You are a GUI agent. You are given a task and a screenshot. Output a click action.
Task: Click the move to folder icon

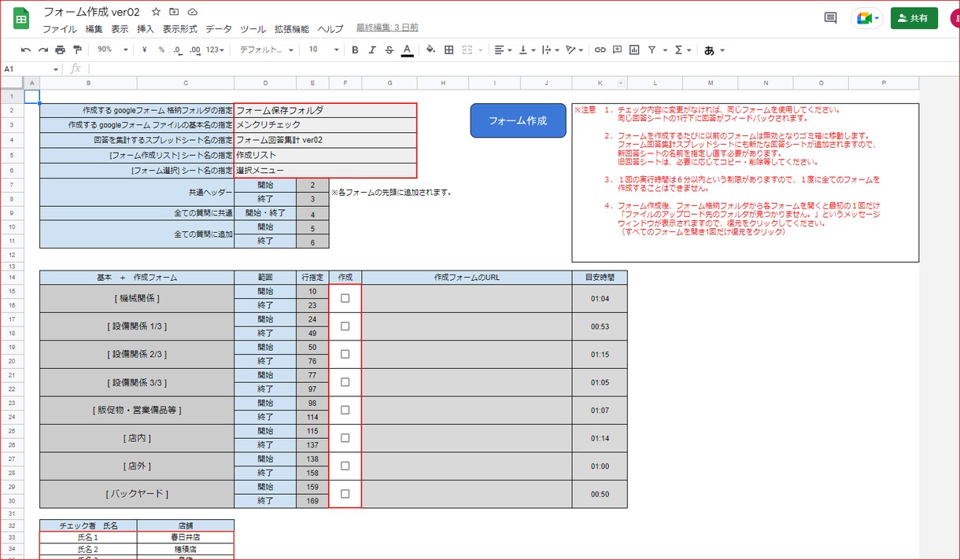tap(174, 13)
